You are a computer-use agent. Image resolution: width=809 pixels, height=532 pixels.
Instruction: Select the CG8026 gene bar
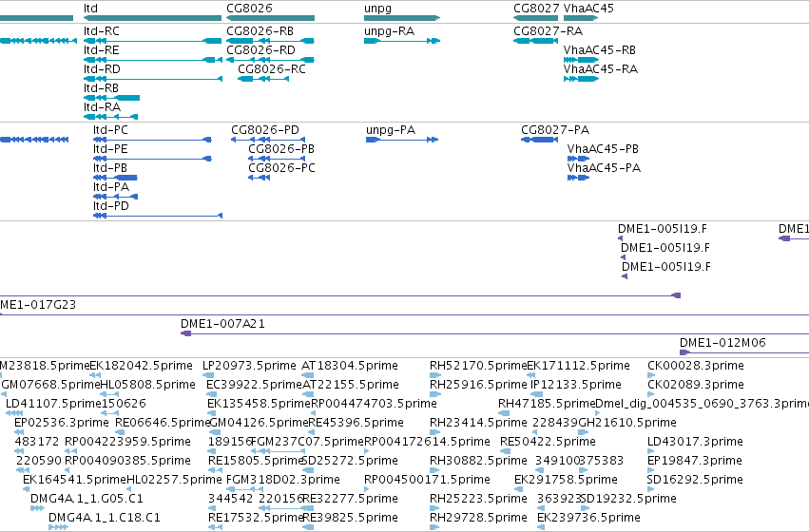click(270, 18)
